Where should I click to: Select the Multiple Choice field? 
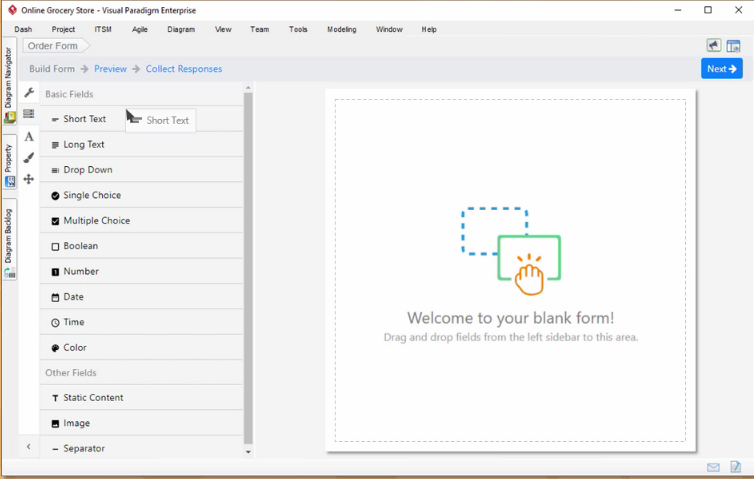click(96, 221)
